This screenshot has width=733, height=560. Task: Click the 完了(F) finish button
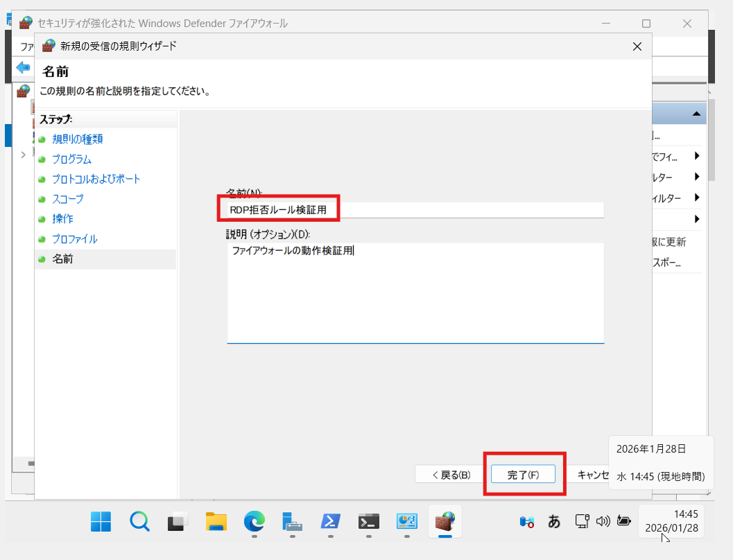(x=523, y=475)
